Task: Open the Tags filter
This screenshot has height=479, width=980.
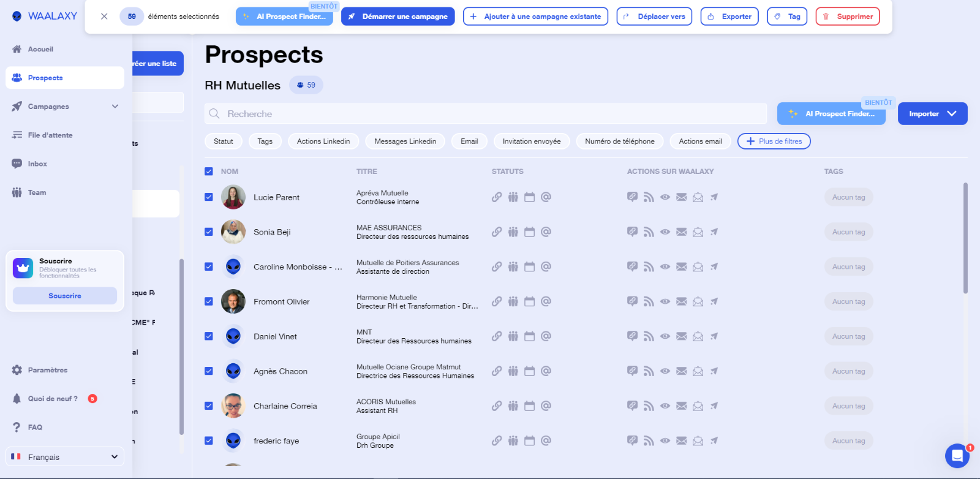Action: (265, 141)
